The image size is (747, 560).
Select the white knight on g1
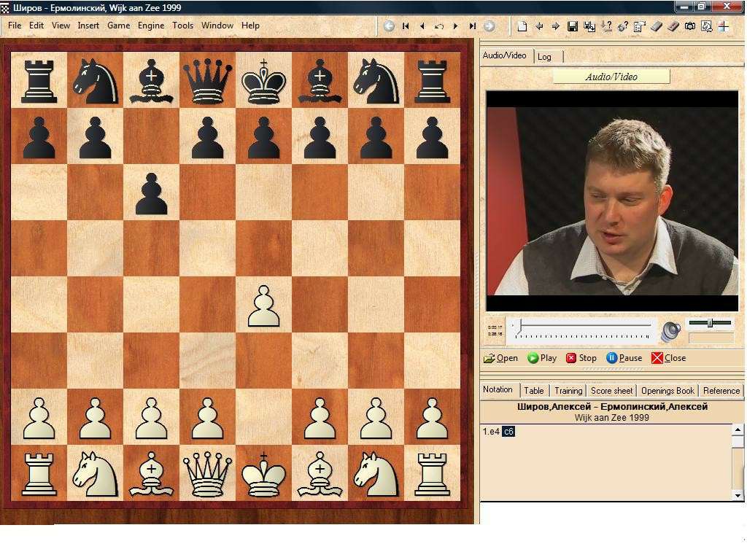point(376,474)
